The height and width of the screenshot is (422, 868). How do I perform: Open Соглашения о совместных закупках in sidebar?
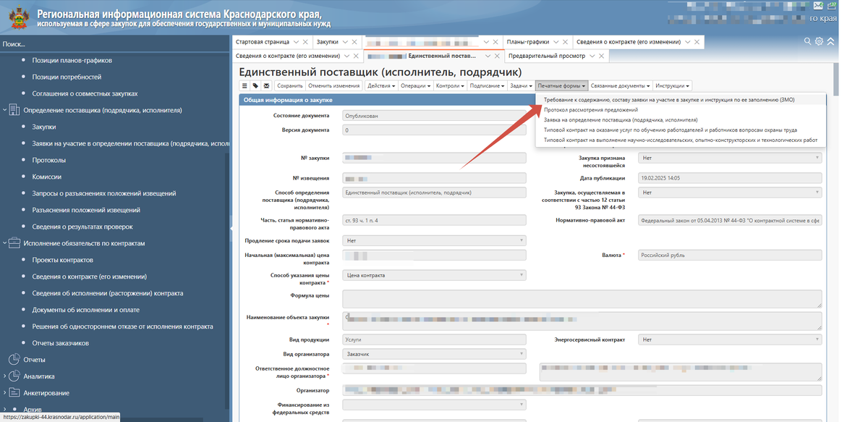[85, 93]
